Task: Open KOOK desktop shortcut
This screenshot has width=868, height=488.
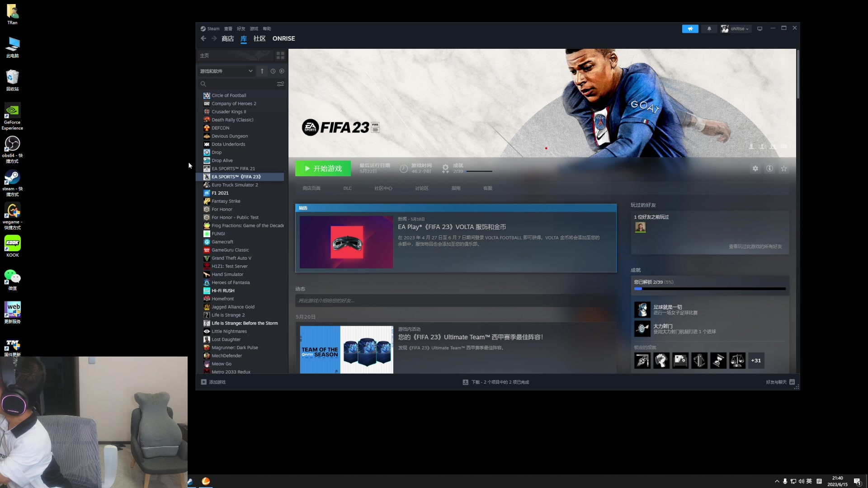Action: click(x=12, y=246)
